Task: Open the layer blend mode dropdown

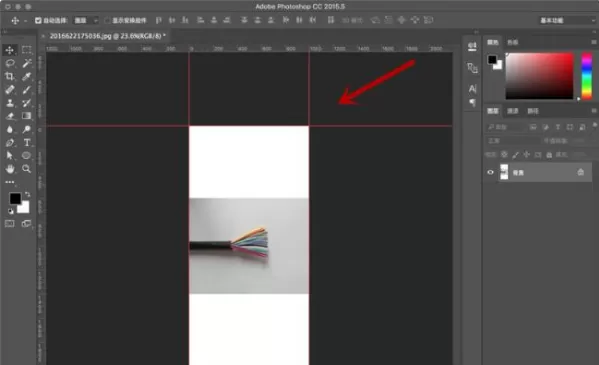Action: coord(513,141)
